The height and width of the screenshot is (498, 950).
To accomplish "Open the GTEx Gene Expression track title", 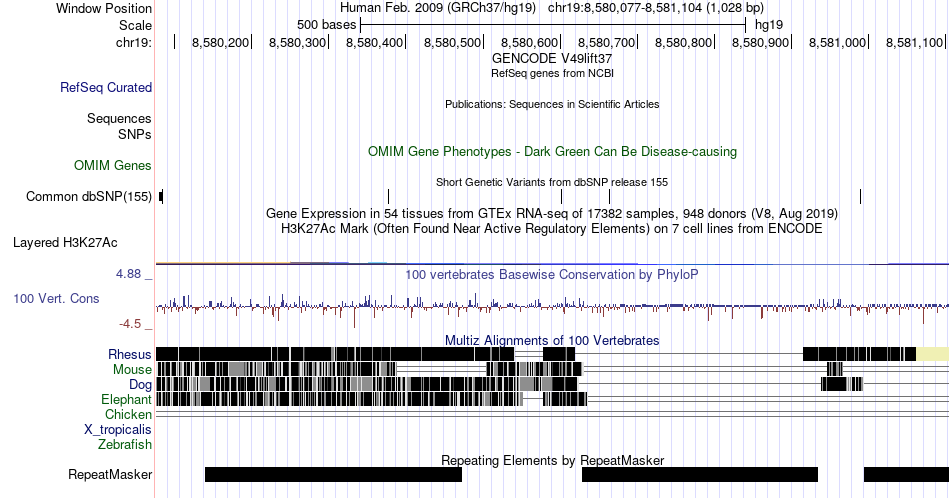I will tap(552, 214).
